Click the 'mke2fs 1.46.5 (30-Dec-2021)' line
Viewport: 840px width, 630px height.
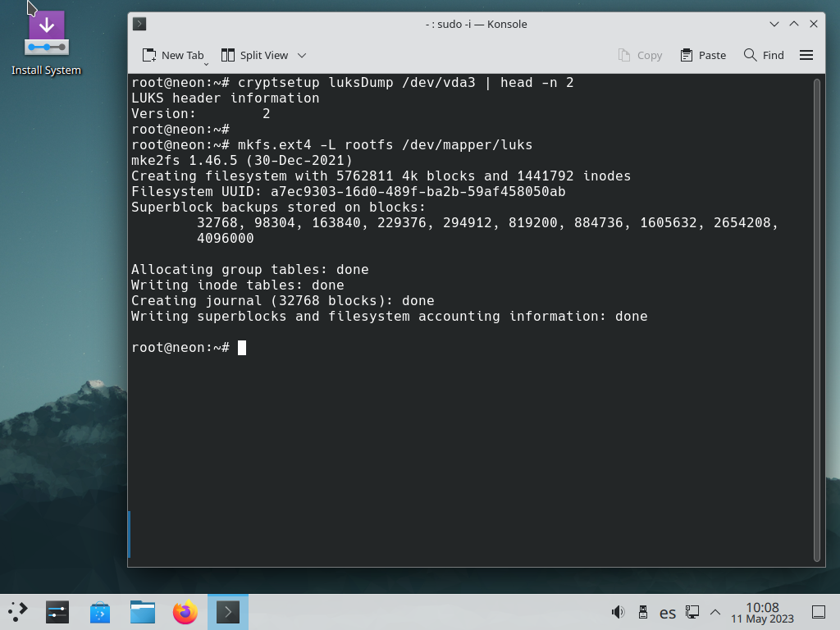point(242,160)
